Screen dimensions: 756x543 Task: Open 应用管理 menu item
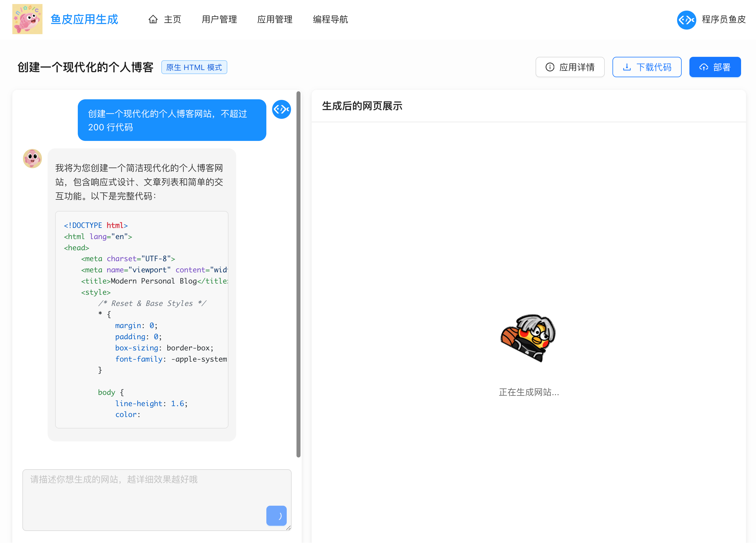pyautogui.click(x=275, y=19)
